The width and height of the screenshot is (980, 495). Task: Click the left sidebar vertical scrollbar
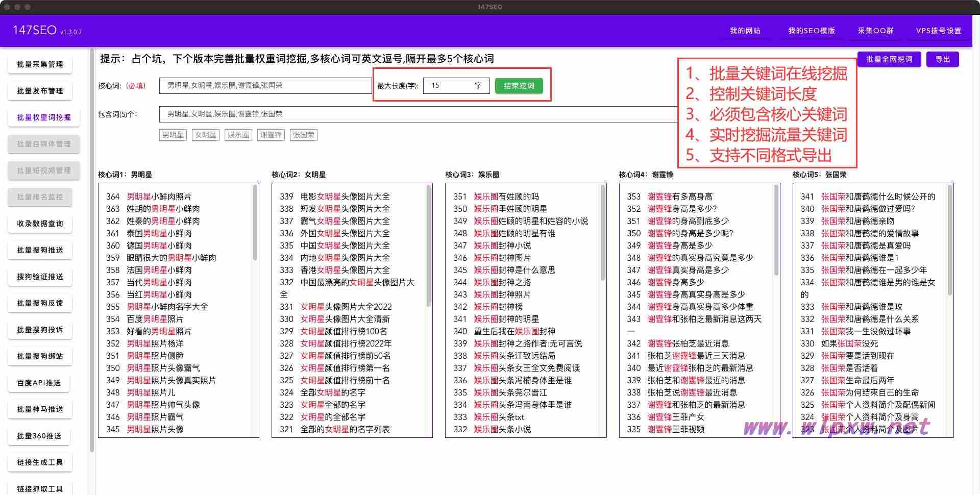[92, 250]
